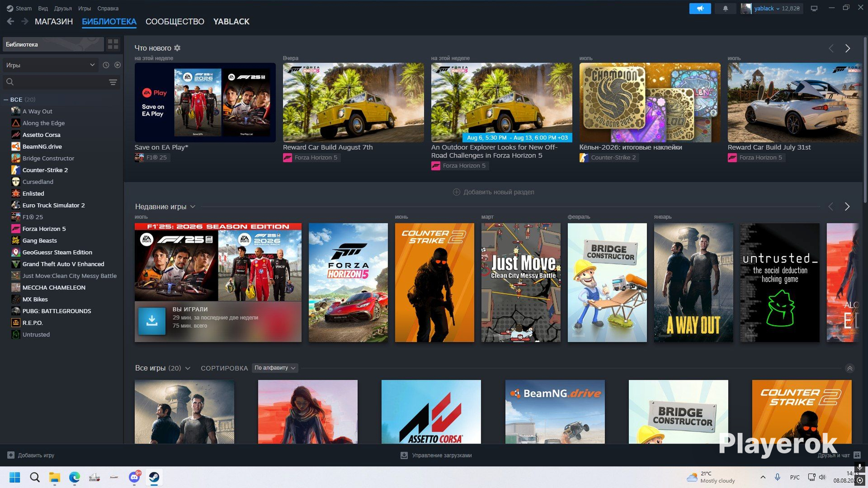
Task: Open Microsoft Edge from the taskbar
Action: pos(74,477)
